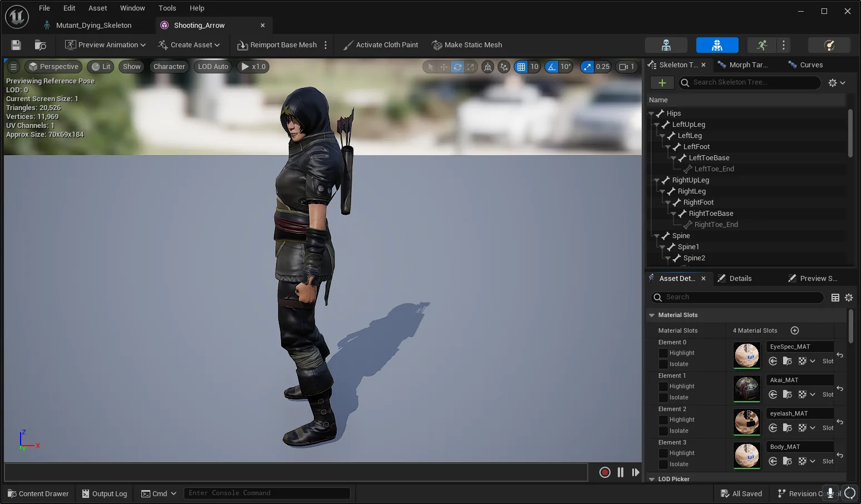
Task: Open the Content Drawer
Action: click(38, 493)
